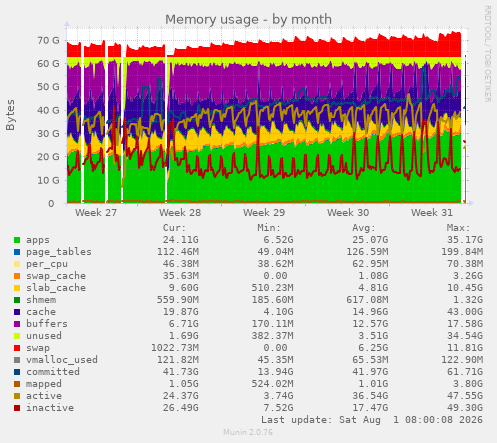
Task: Click the committed legend color square
Action: 17,372
